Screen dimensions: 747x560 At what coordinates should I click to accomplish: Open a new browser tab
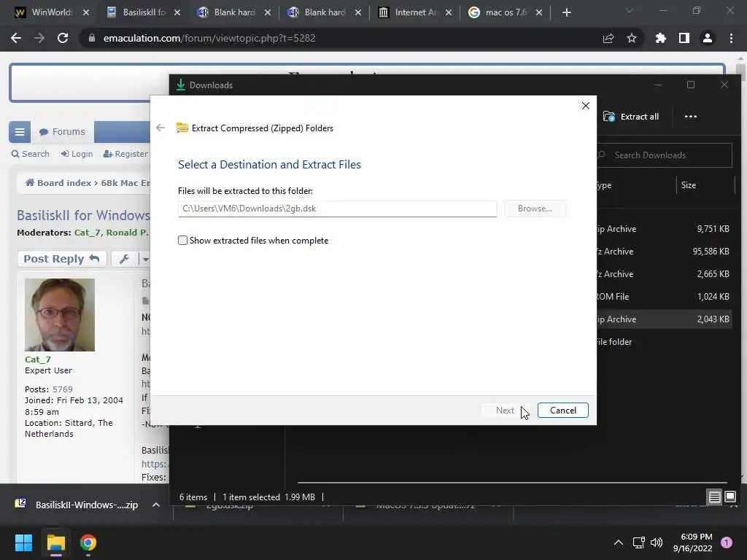(x=566, y=13)
